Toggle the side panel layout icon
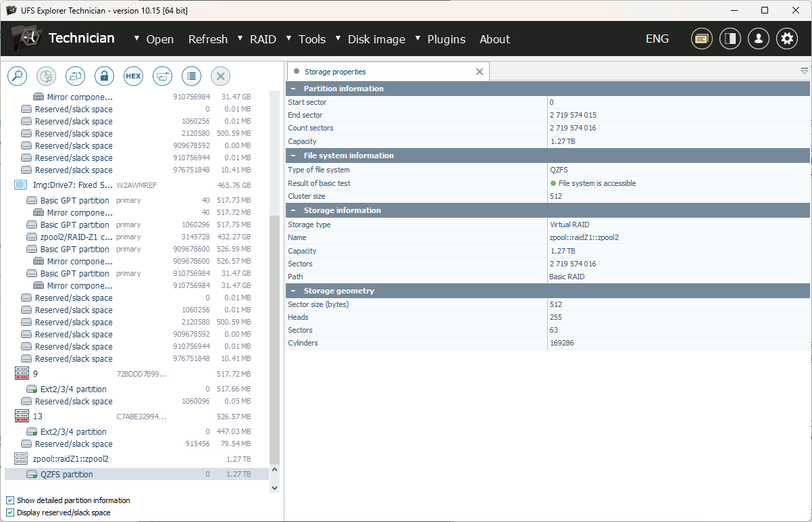The width and height of the screenshot is (812, 522). (730, 39)
